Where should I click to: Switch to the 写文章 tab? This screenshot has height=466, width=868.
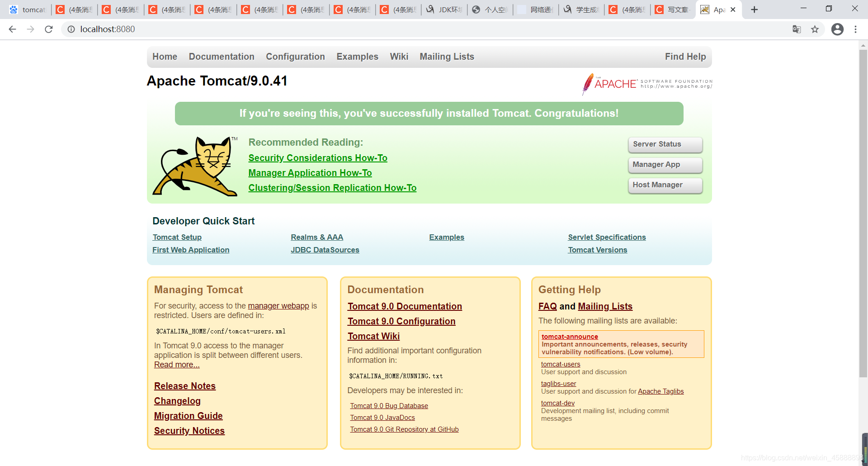[674, 10]
